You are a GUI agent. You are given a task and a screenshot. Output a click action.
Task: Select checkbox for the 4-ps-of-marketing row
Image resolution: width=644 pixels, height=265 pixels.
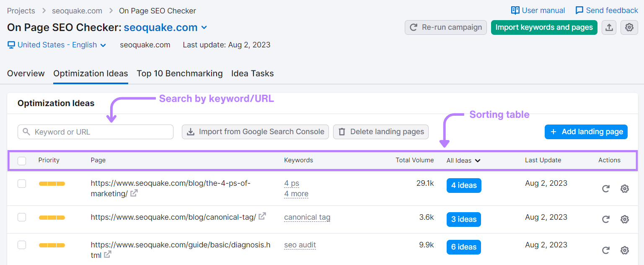point(22,184)
